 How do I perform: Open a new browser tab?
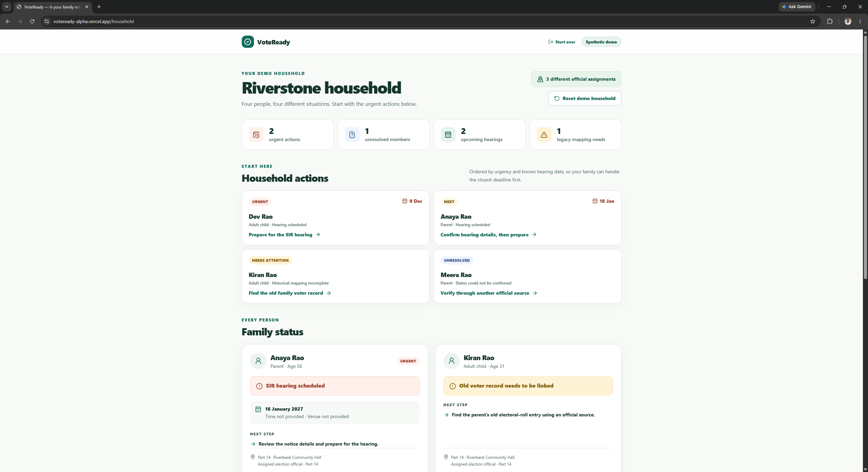coord(99,7)
